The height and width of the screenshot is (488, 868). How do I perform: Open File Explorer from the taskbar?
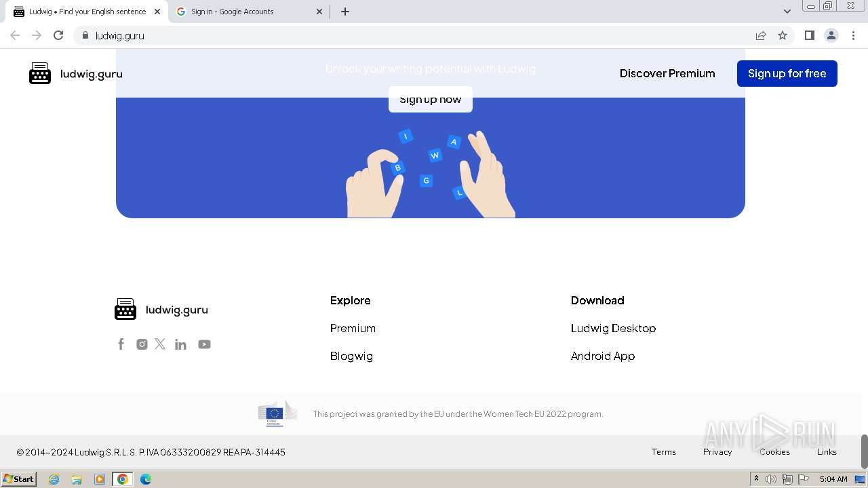(x=77, y=479)
